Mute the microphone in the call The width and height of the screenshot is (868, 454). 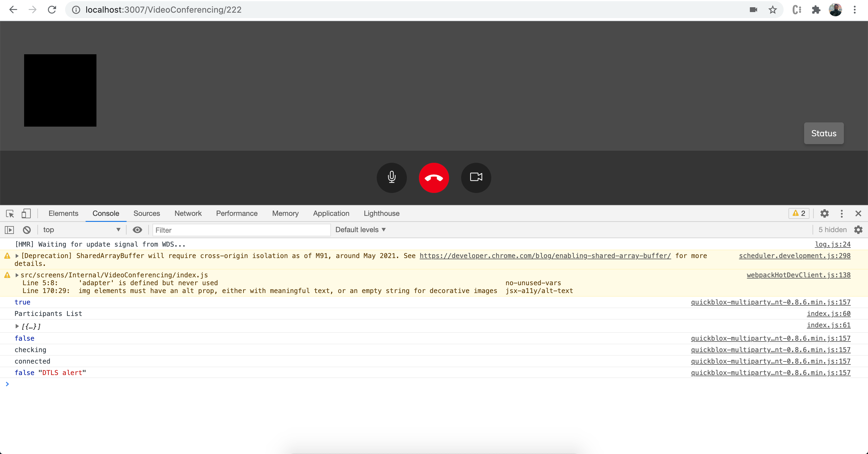[x=392, y=178]
